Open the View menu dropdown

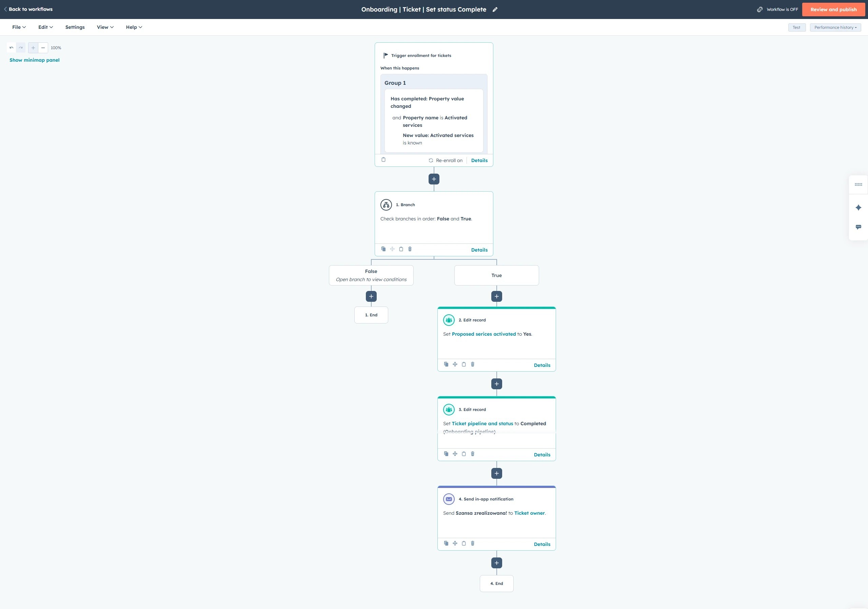[x=105, y=27]
